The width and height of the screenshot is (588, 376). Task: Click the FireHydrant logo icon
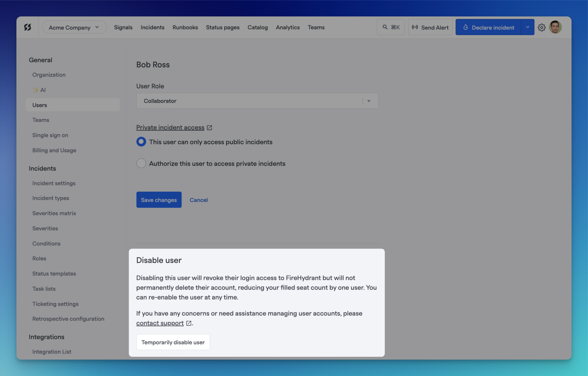27,27
